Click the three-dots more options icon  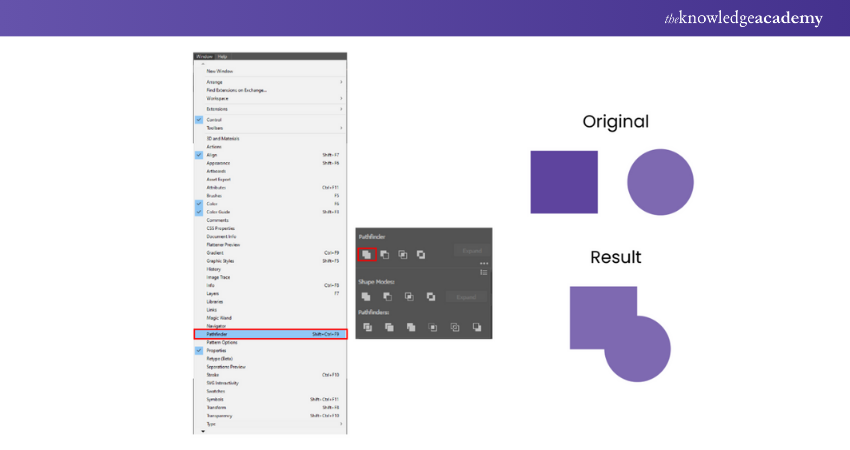coord(484,263)
